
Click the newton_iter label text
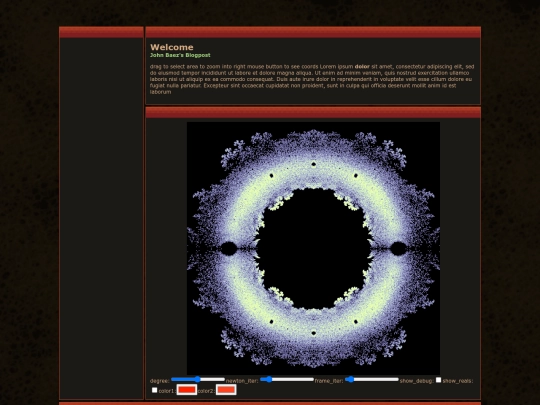242,381
